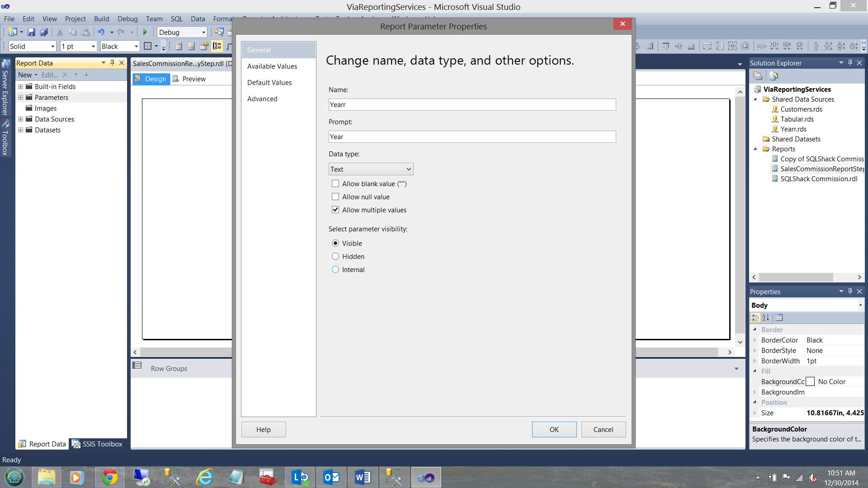The width and height of the screenshot is (868, 488).
Task: Select the Hidden visibility radio button
Action: coord(335,256)
